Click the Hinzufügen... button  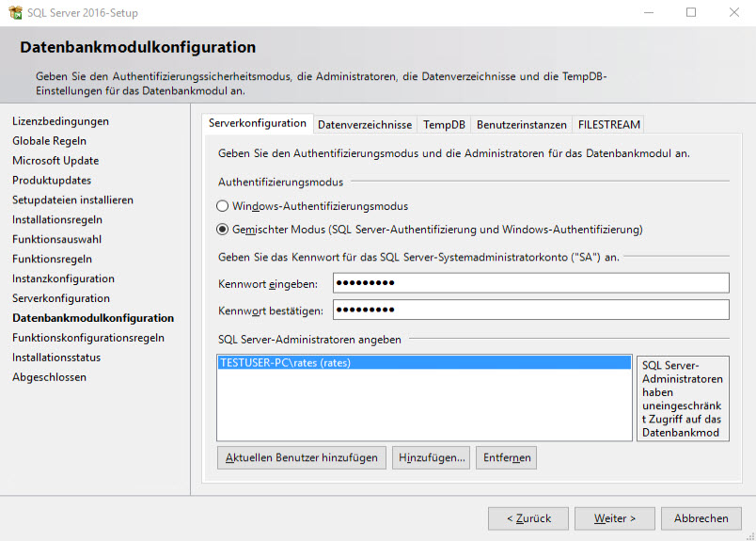[431, 458]
